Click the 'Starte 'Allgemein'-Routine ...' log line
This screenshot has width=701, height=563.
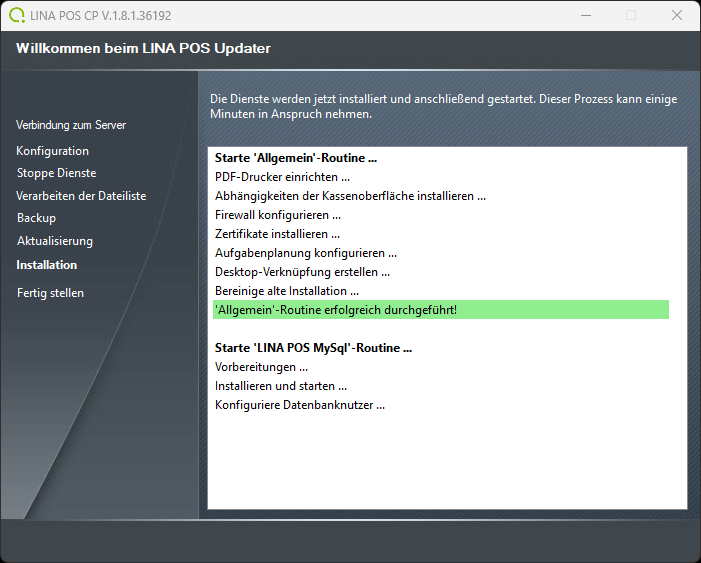[x=296, y=158]
